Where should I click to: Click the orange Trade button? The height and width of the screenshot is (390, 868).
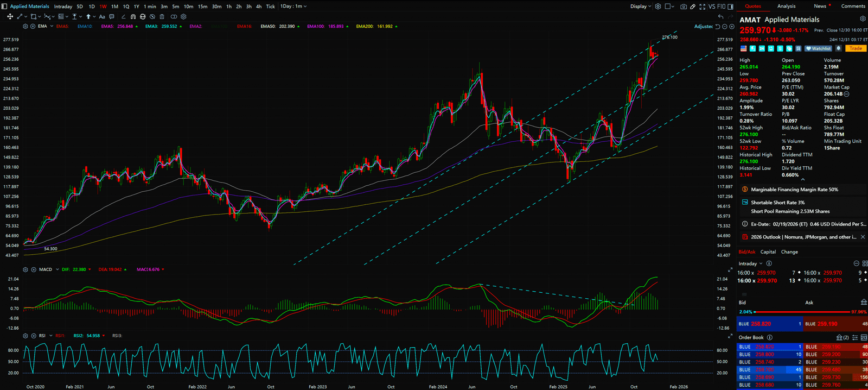click(856, 48)
